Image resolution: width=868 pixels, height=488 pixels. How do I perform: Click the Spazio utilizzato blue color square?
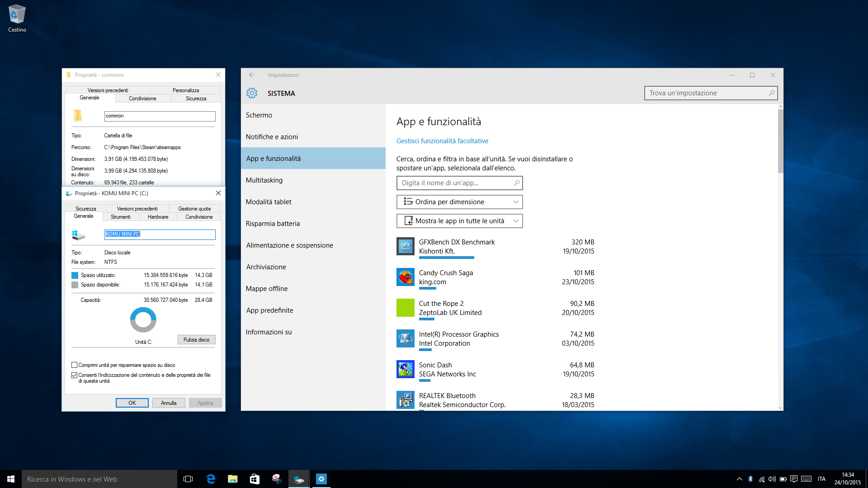click(x=75, y=275)
